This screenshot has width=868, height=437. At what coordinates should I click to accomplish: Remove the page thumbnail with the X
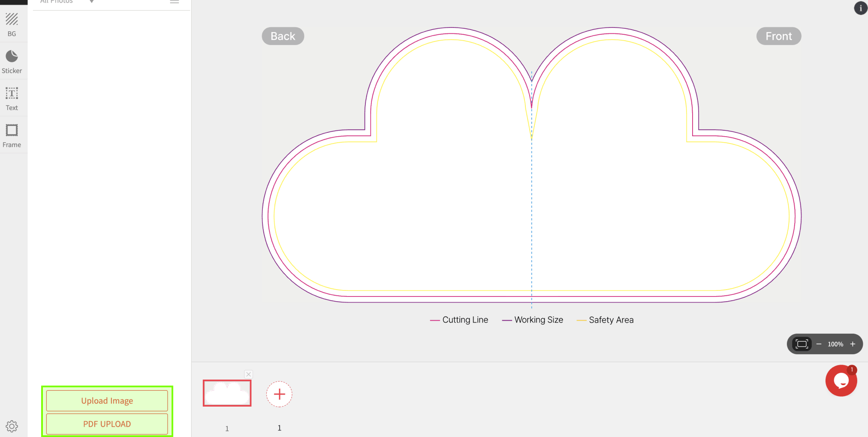(x=249, y=374)
